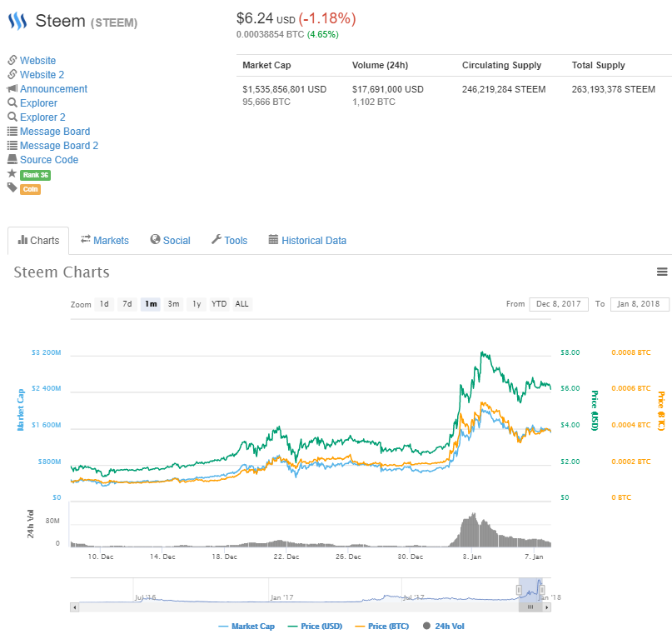The image size is (672, 634).
Task: Click navigator scrollbar right arrow
Action: [x=546, y=607]
